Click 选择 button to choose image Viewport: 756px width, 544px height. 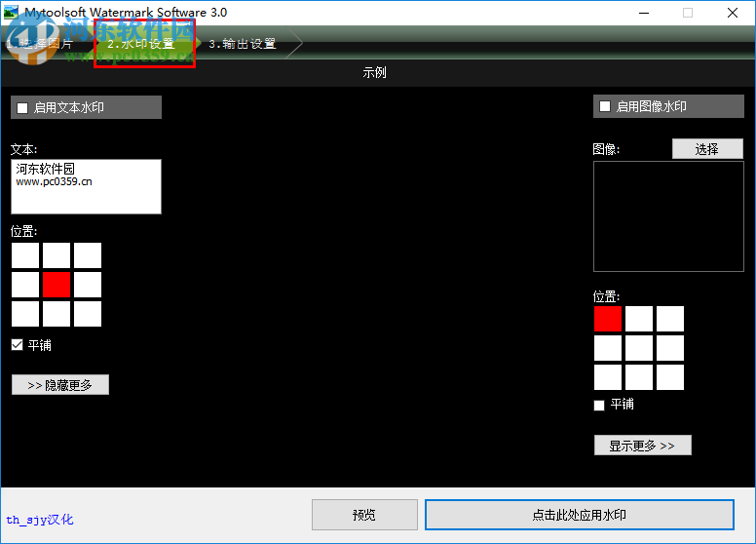pyautogui.click(x=707, y=149)
